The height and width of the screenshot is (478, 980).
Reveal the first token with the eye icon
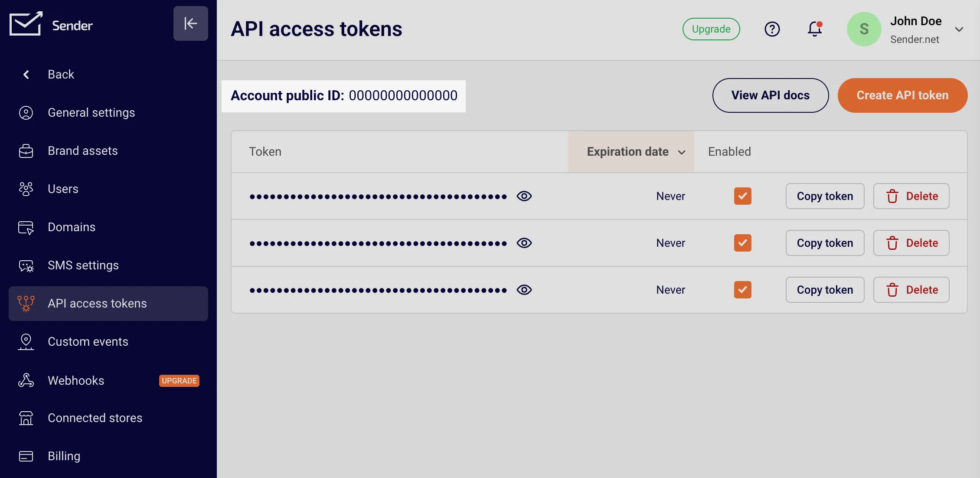[524, 196]
